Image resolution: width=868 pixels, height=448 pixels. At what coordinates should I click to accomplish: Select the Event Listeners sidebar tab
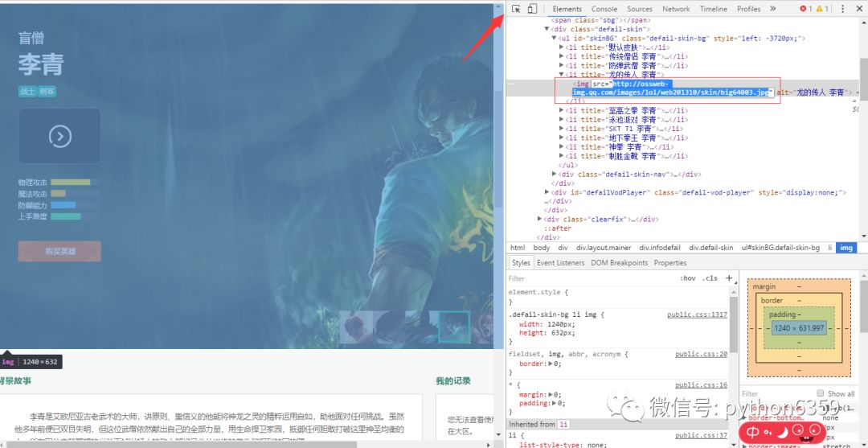coord(560,262)
